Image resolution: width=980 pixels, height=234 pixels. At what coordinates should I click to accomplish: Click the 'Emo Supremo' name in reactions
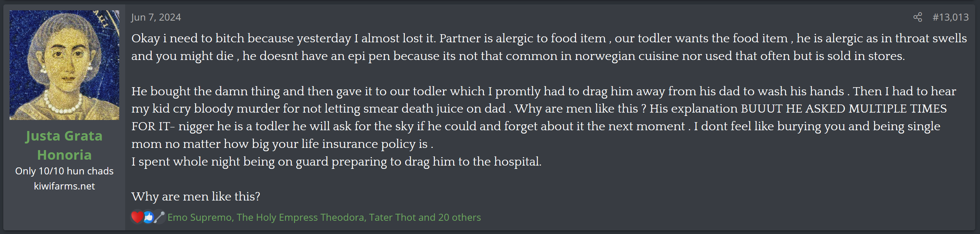point(199,217)
